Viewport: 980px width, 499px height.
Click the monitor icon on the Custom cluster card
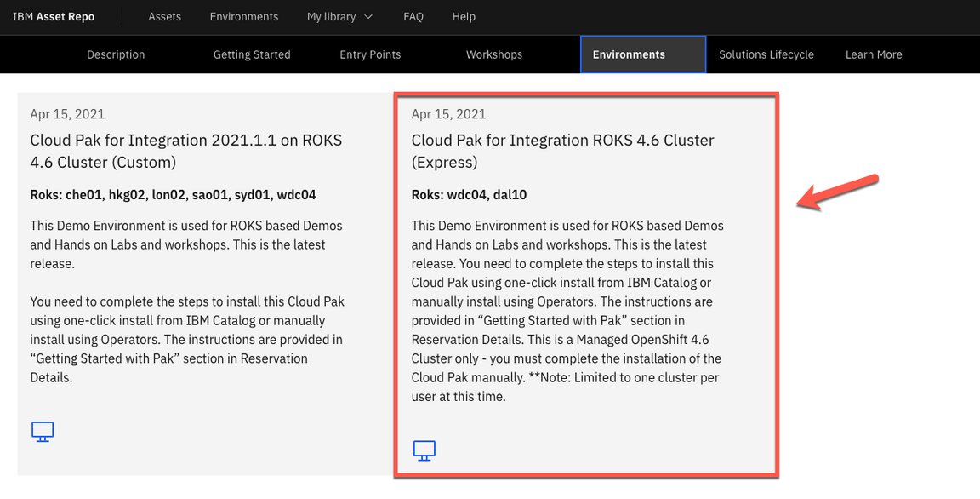coord(43,432)
